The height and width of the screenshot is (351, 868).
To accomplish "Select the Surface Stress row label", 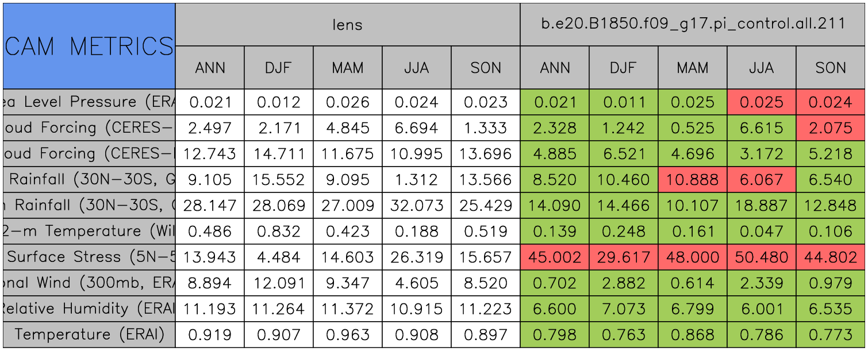I will point(89,257).
